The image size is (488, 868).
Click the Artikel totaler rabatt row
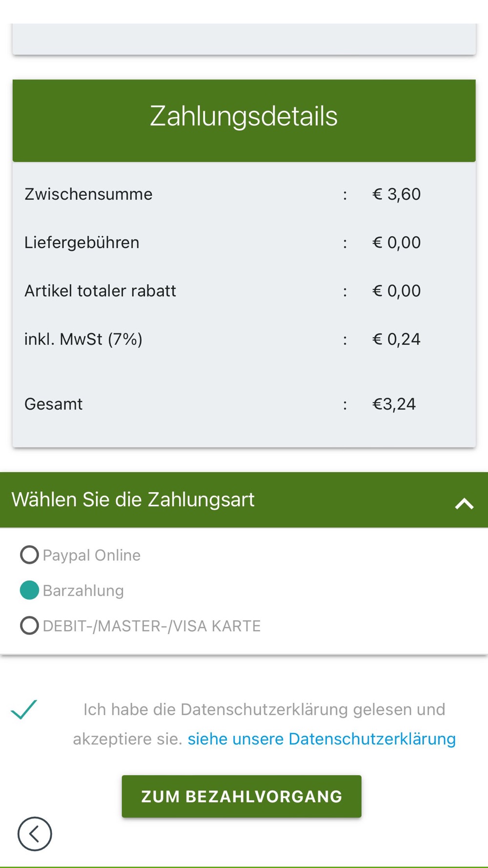pyautogui.click(x=244, y=290)
